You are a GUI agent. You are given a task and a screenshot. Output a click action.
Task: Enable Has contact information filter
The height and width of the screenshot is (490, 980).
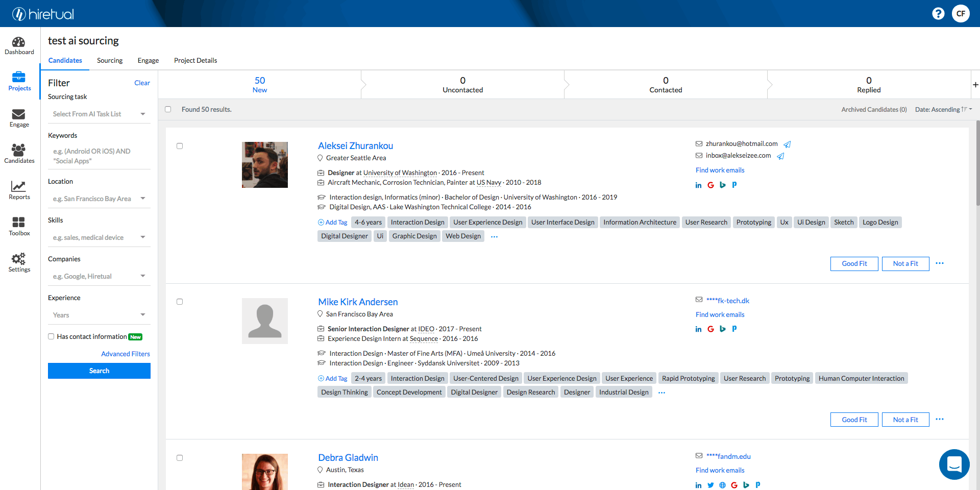pyautogui.click(x=51, y=336)
